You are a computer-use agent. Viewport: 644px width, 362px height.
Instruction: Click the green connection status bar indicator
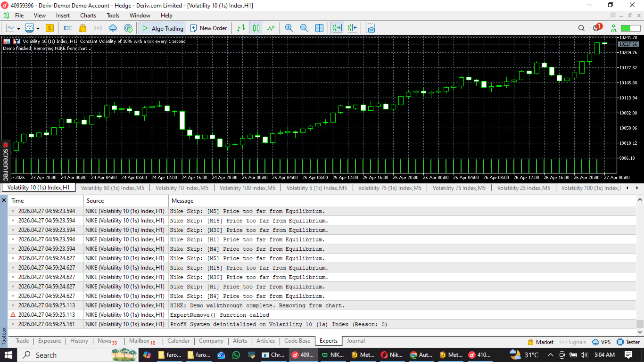click(630, 28)
